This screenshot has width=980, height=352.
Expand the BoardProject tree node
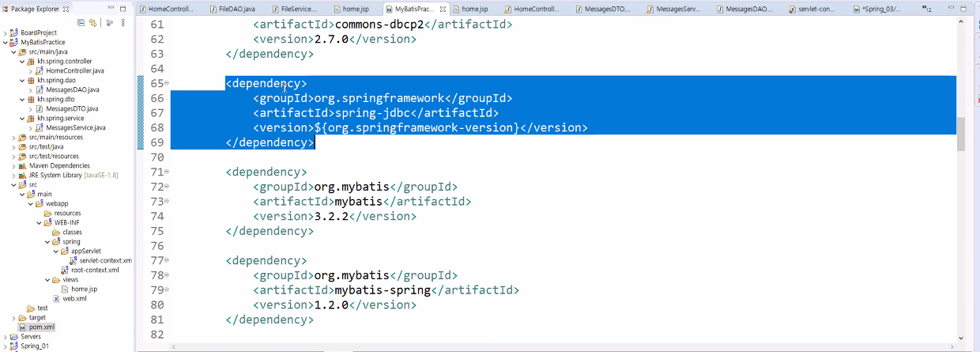click(5, 32)
